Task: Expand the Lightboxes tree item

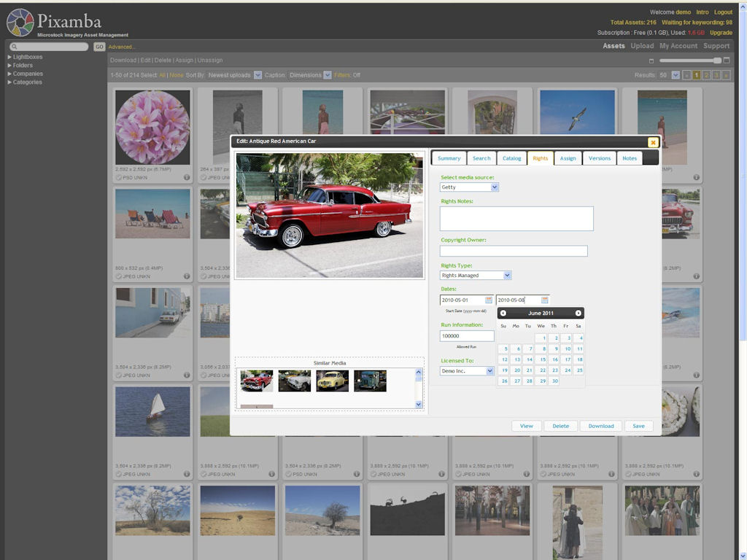Action: pyautogui.click(x=9, y=57)
